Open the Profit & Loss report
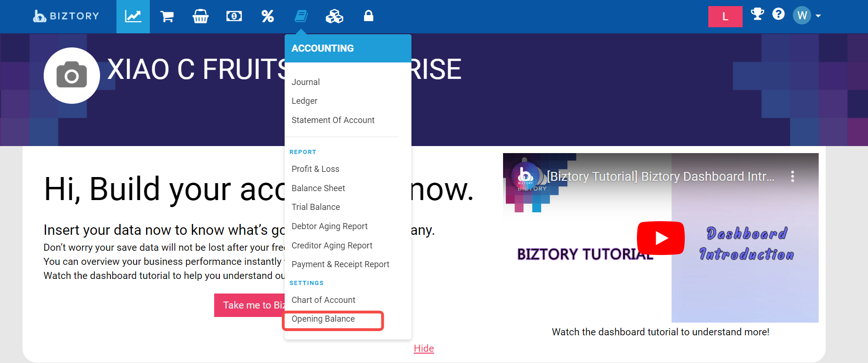Viewport: 868px width, 363px height. 315,169
